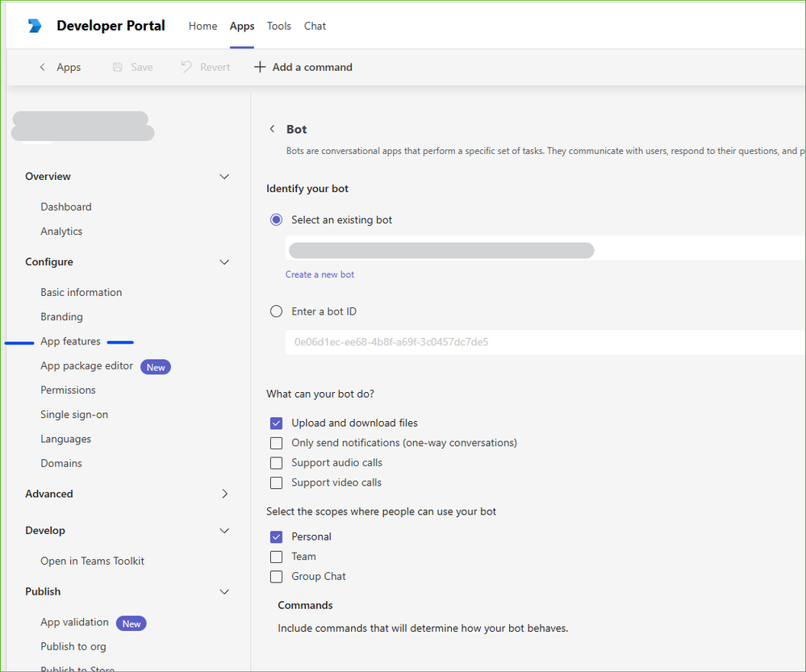Click the Developer Portal logo icon
Viewport: 806px width, 672px height.
[35, 26]
